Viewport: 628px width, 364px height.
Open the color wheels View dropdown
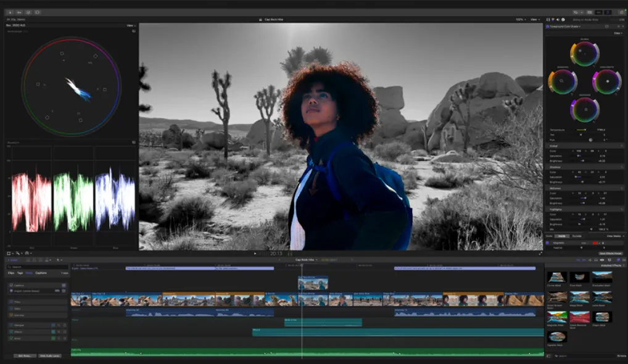coord(618,33)
